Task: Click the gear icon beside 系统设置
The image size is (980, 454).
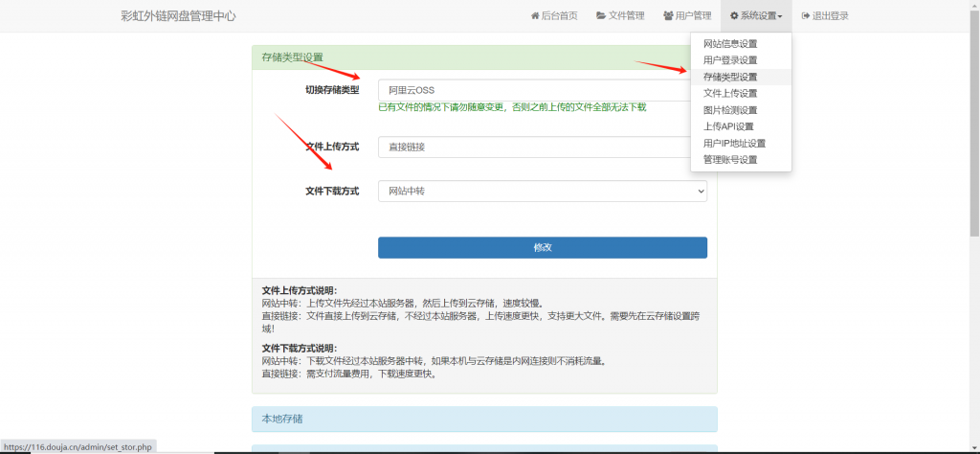Action: [x=734, y=16]
